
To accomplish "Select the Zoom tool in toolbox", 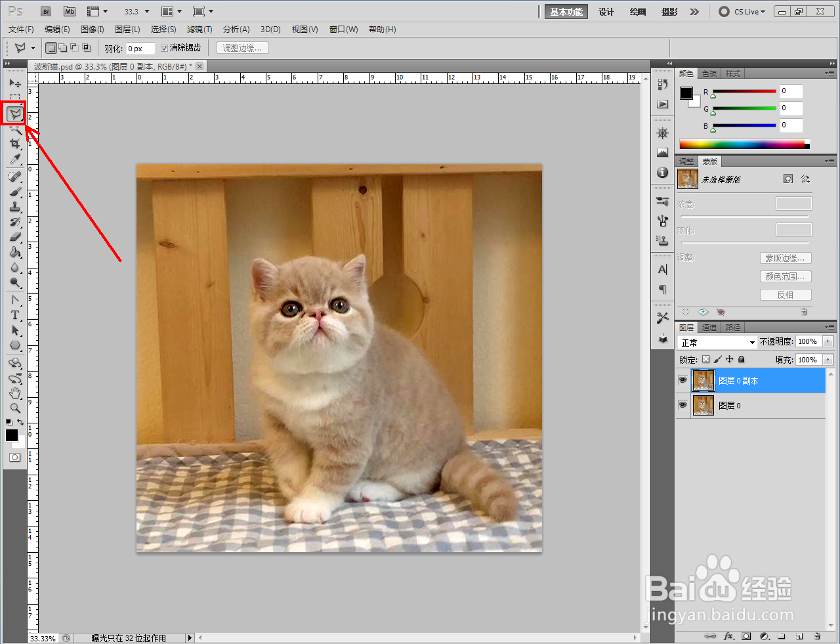I will coord(15,408).
